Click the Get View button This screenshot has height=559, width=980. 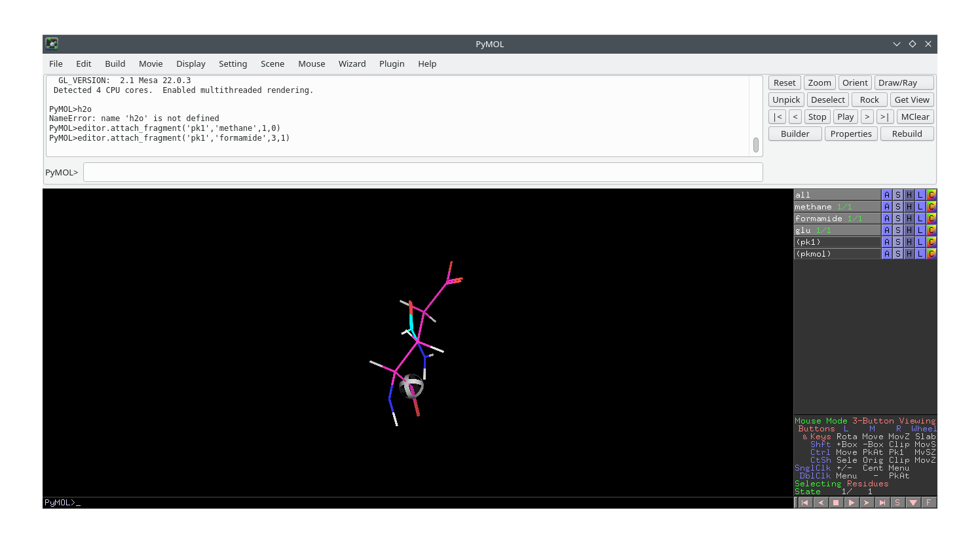pos(912,99)
